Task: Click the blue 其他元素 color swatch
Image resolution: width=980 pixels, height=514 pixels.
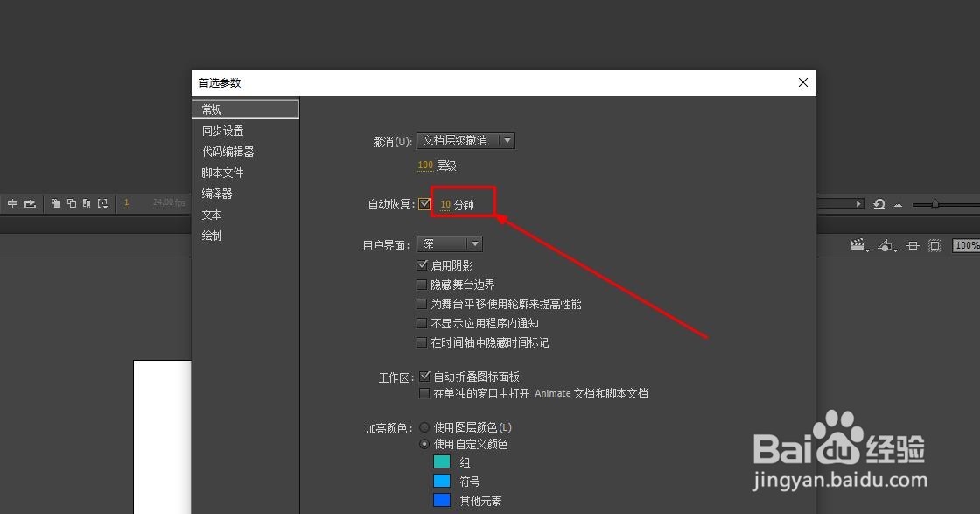Action: point(442,500)
